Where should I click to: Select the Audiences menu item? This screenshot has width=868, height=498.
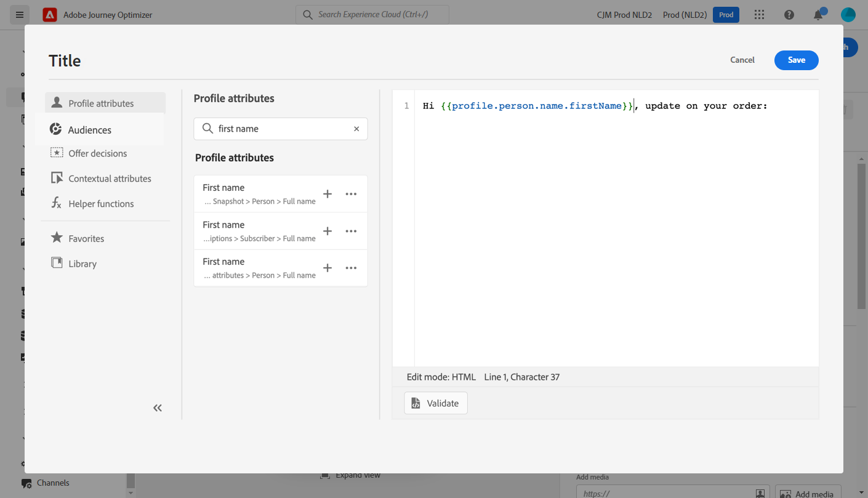(90, 130)
